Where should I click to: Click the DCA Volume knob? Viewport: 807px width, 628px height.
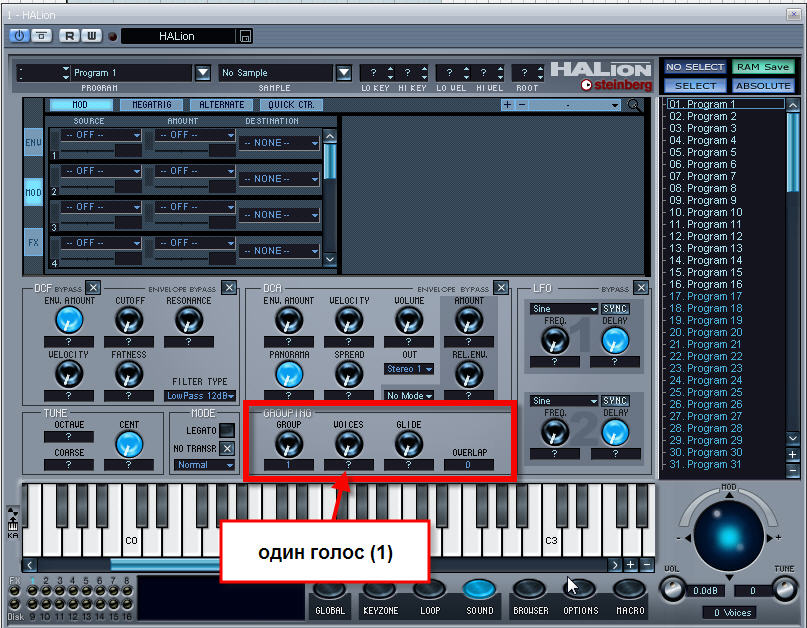point(409,321)
